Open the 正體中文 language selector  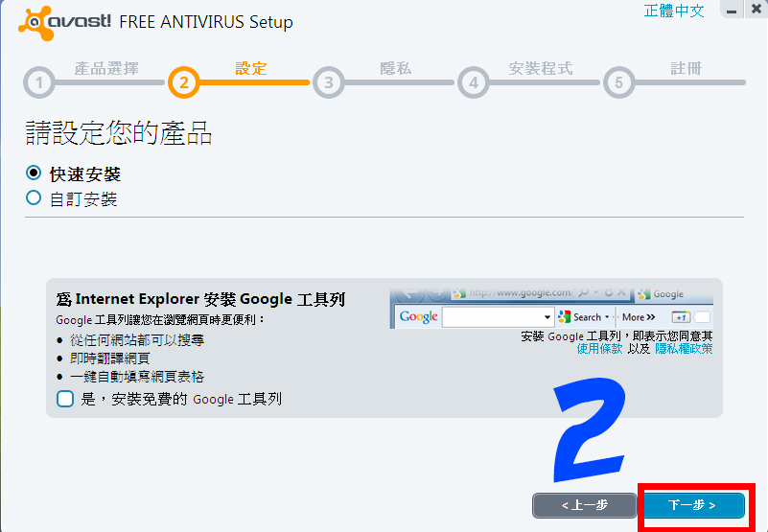click(x=674, y=11)
